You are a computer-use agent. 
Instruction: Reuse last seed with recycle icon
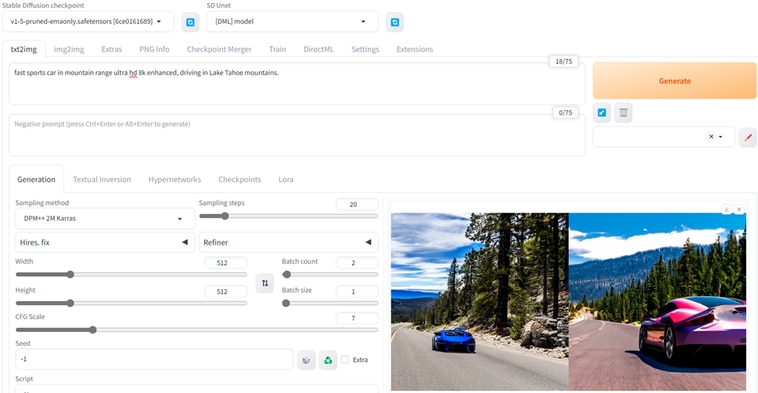(328, 360)
